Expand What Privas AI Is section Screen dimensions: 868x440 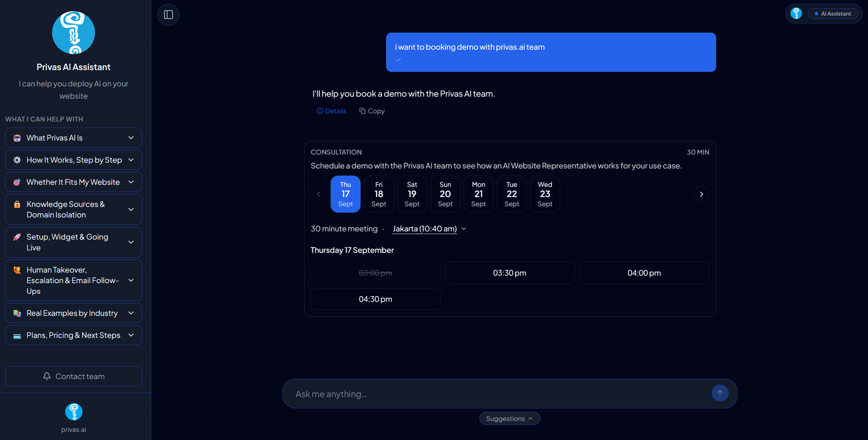click(74, 138)
